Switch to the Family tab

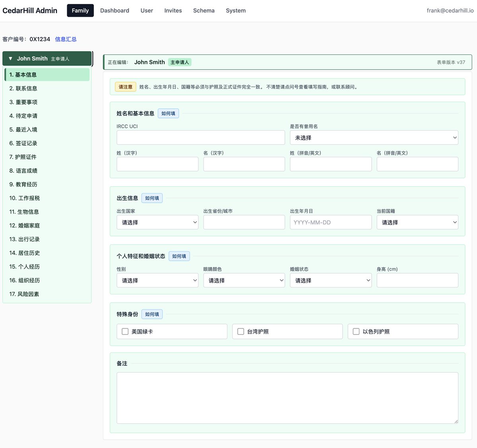coord(80,11)
